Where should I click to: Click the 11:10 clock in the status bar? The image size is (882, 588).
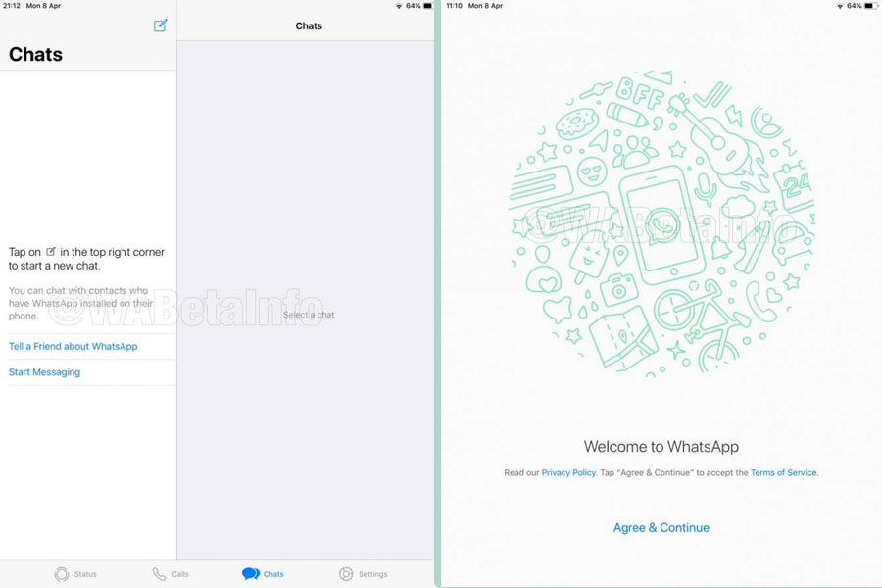(x=454, y=6)
